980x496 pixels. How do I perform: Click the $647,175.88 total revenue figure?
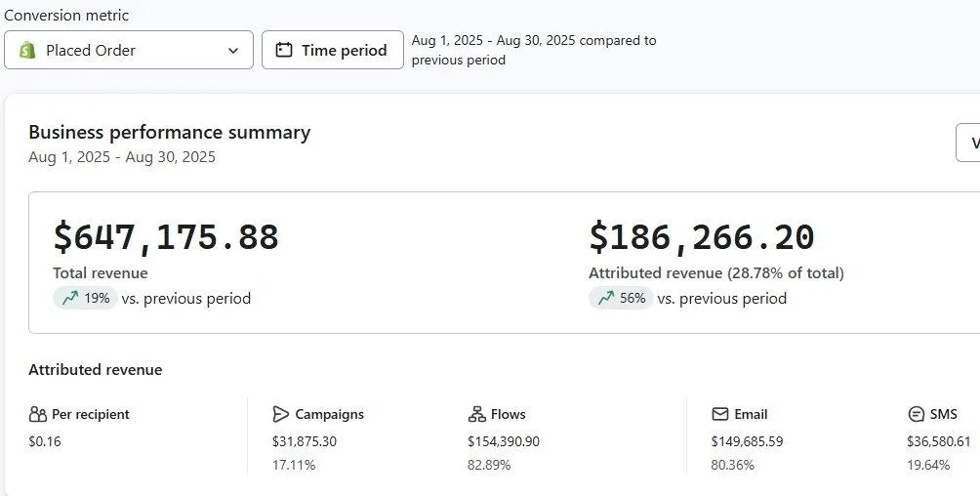pyautogui.click(x=166, y=237)
